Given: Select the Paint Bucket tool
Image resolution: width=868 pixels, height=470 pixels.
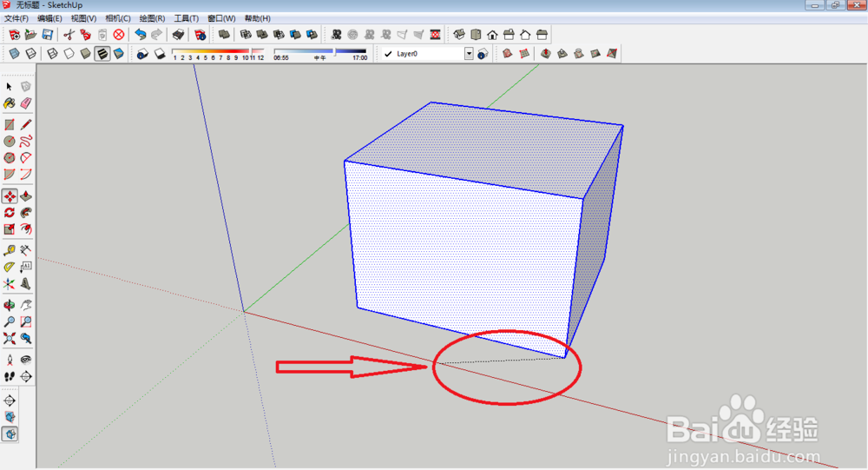Looking at the screenshot, I should [9, 103].
